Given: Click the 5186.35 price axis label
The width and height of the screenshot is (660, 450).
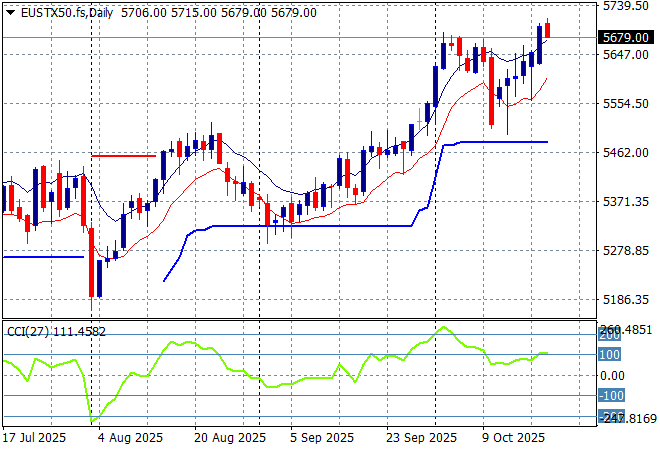Looking at the screenshot, I should tap(624, 299).
